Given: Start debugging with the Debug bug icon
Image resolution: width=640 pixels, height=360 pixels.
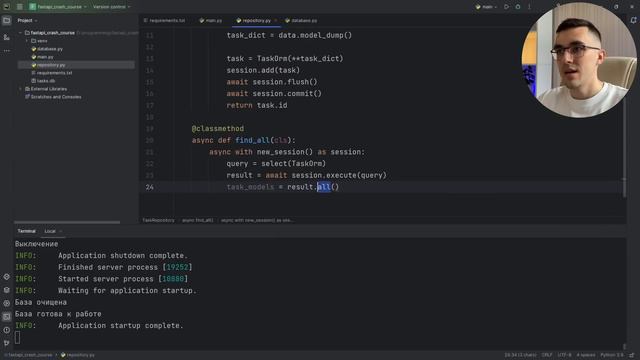Looking at the screenshot, I should (518, 7).
